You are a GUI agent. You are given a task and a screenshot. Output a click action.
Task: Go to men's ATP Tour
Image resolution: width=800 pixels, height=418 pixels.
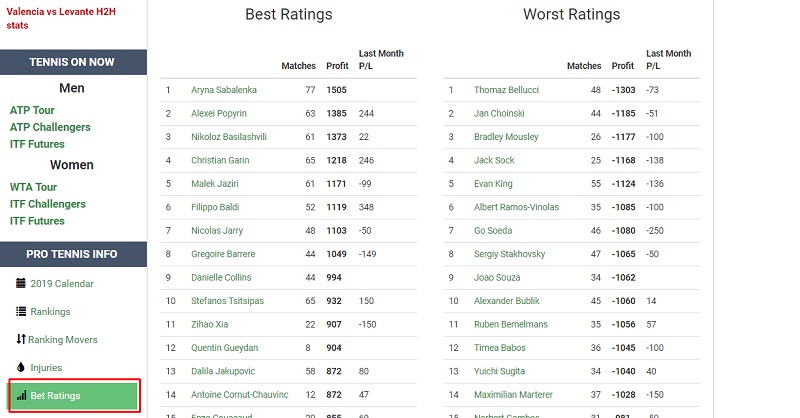(x=32, y=110)
